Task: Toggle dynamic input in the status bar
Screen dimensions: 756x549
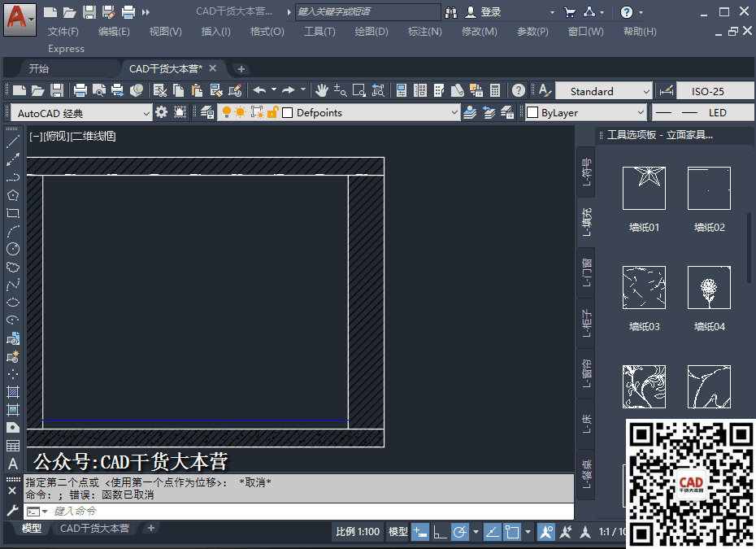Action: click(x=420, y=532)
